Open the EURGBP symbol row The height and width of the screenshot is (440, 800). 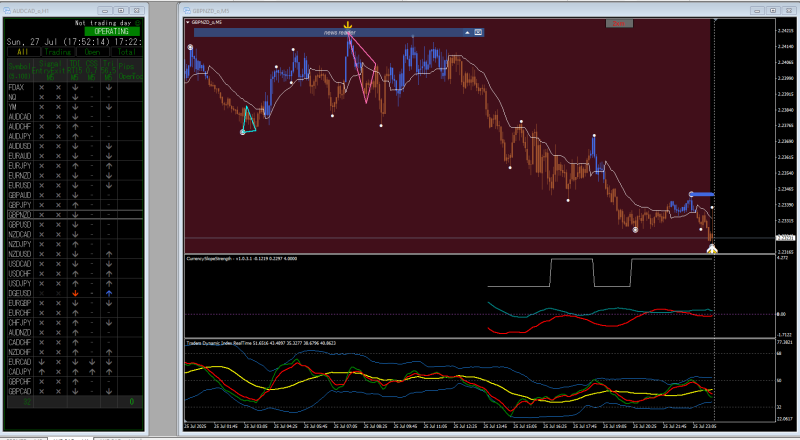point(75,303)
